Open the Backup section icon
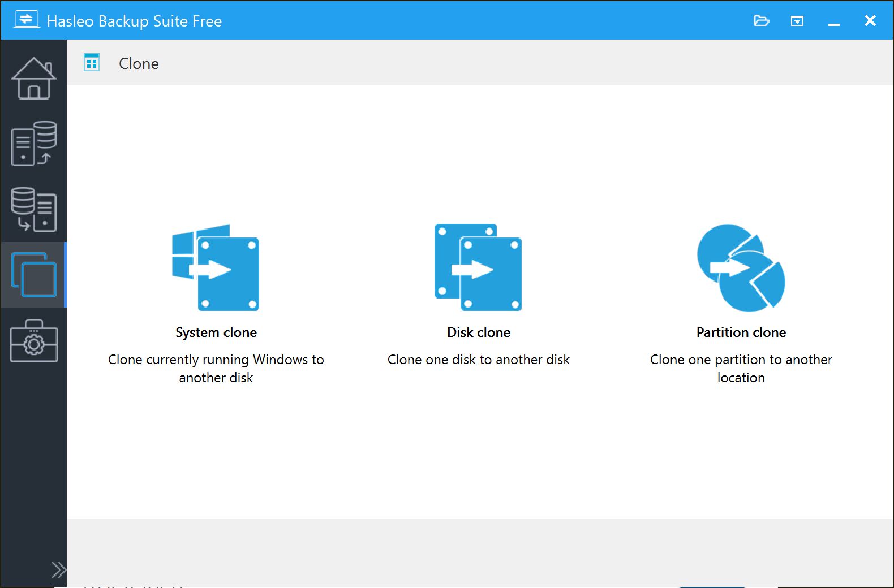Image resolution: width=894 pixels, height=588 pixels. coord(34,144)
